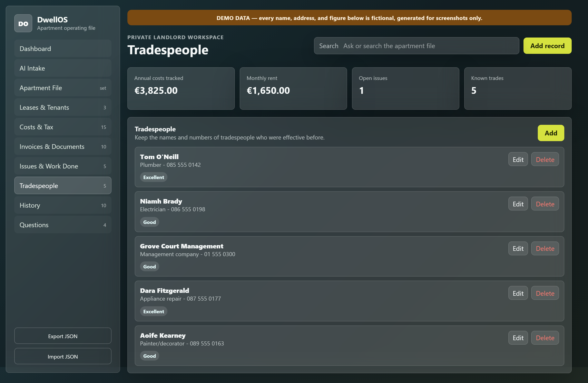588x383 pixels.
Task: Click Aoife Kearney's Good rating badge
Action: pos(149,356)
